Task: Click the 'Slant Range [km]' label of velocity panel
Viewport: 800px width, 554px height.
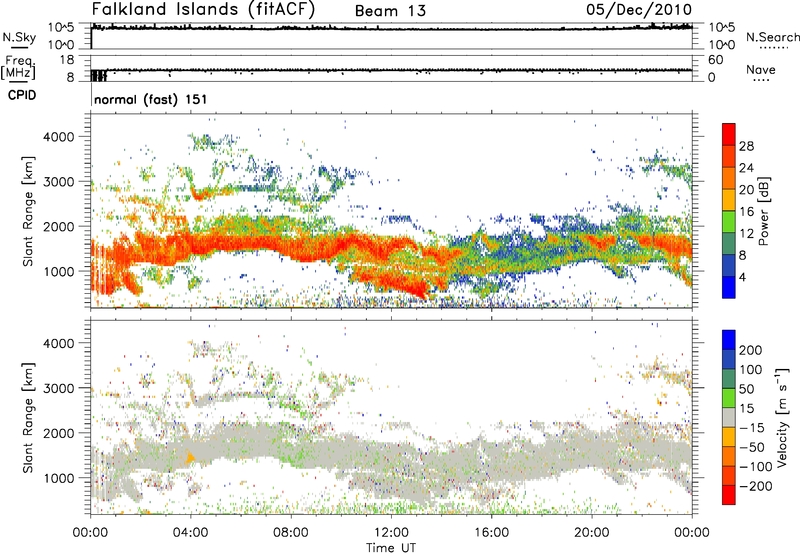Action: (28, 417)
